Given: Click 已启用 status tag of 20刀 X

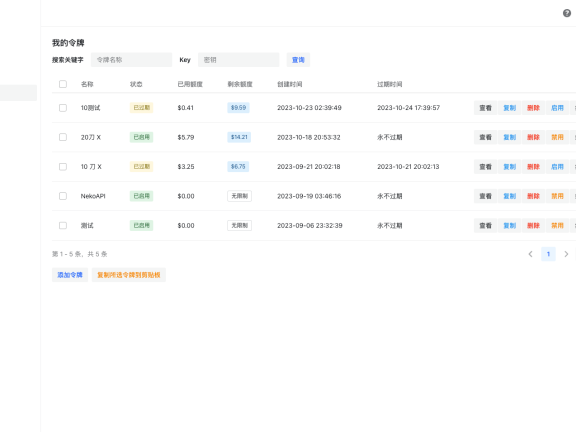Looking at the screenshot, I should pos(141,137).
